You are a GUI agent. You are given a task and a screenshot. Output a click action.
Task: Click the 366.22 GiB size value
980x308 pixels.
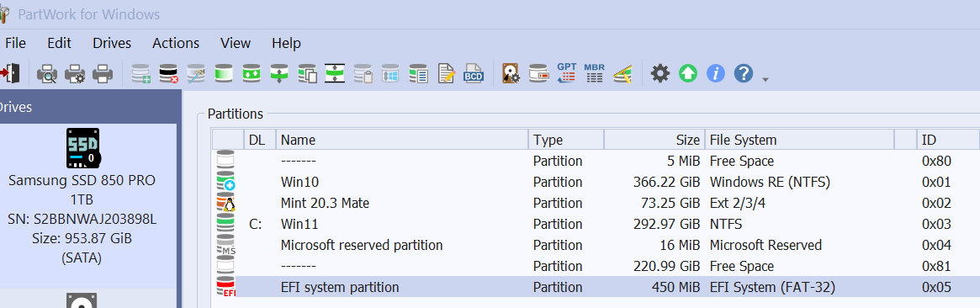pyautogui.click(x=666, y=183)
